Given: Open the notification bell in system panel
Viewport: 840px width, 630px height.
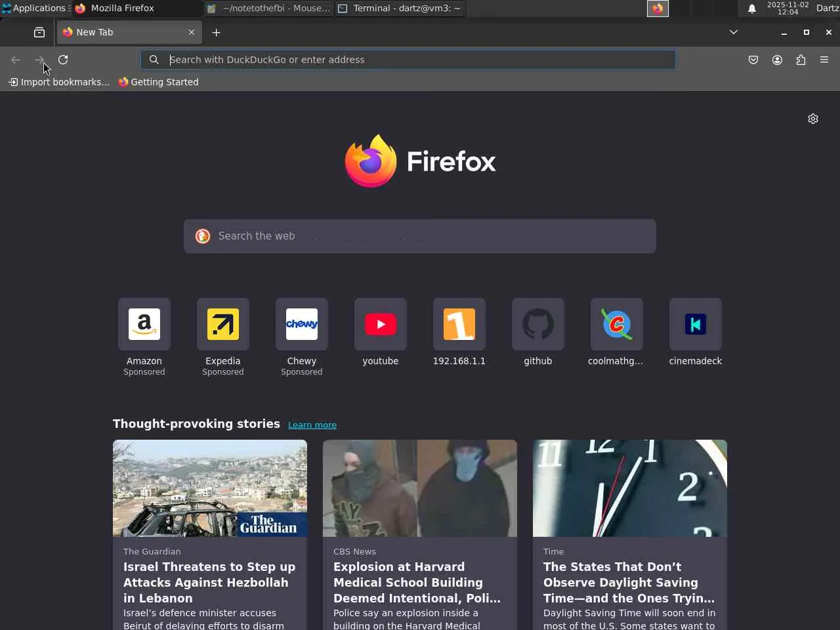Looking at the screenshot, I should click(752, 9).
